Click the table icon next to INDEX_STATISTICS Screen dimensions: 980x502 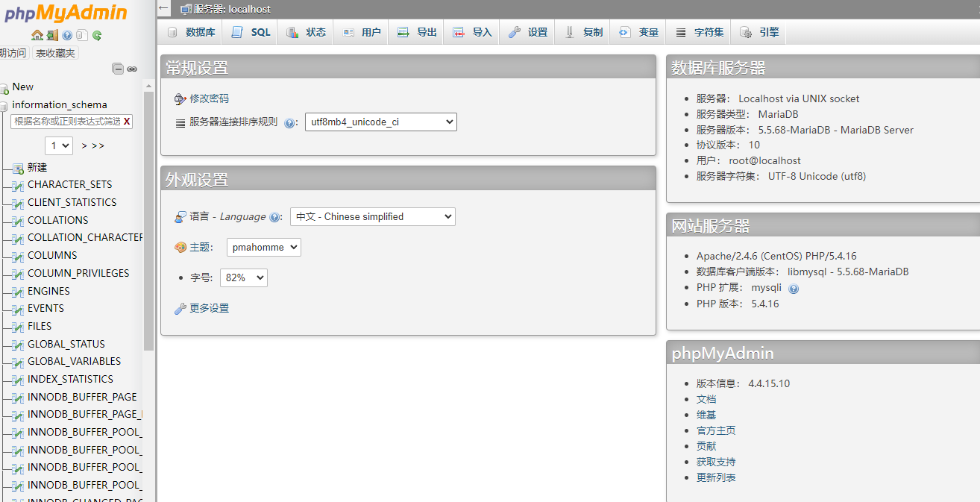pyautogui.click(x=18, y=380)
